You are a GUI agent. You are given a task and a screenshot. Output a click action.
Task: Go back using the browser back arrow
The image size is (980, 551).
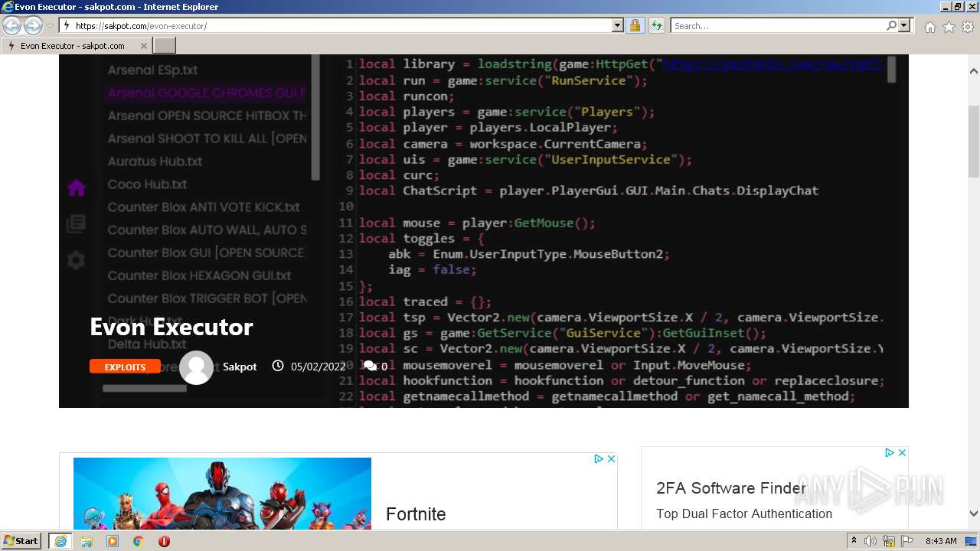12,26
